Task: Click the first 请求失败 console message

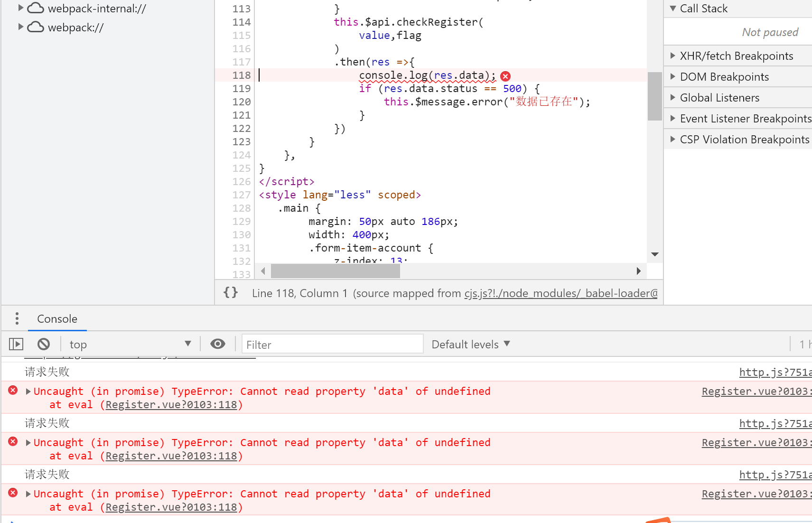Action: (47, 372)
